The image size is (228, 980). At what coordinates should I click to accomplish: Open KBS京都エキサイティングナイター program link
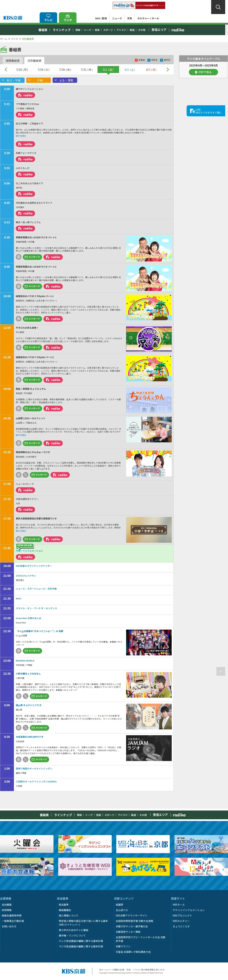point(34,566)
